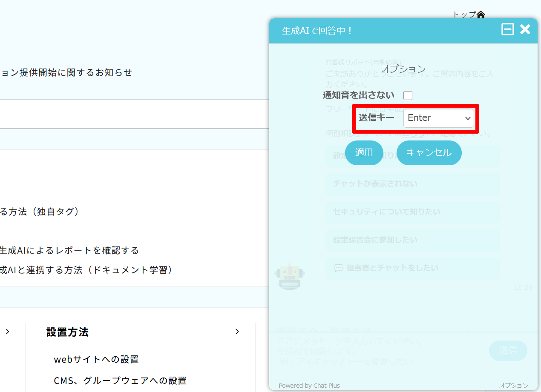
Task: Open オプション link at chat footer
Action: 513,386
